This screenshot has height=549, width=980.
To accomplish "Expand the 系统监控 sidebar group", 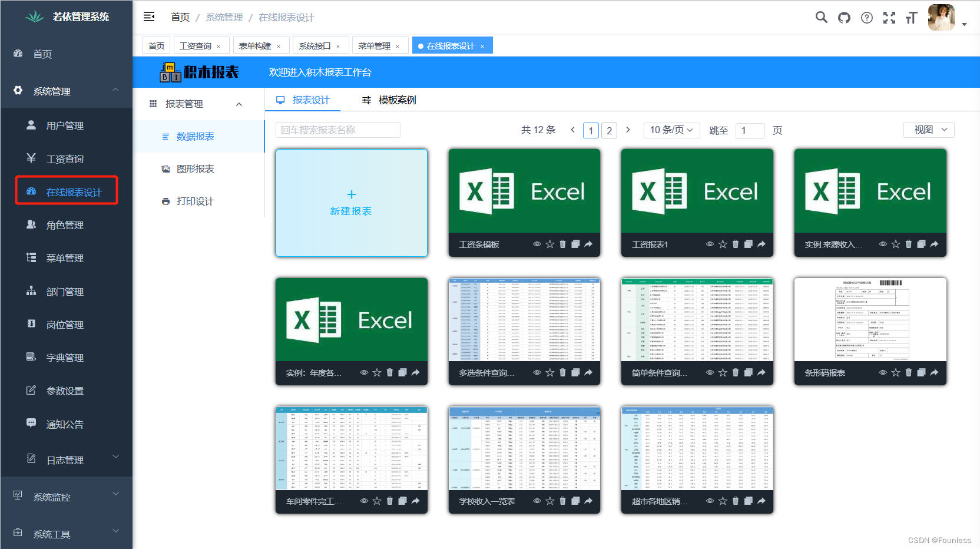I will pos(67,497).
